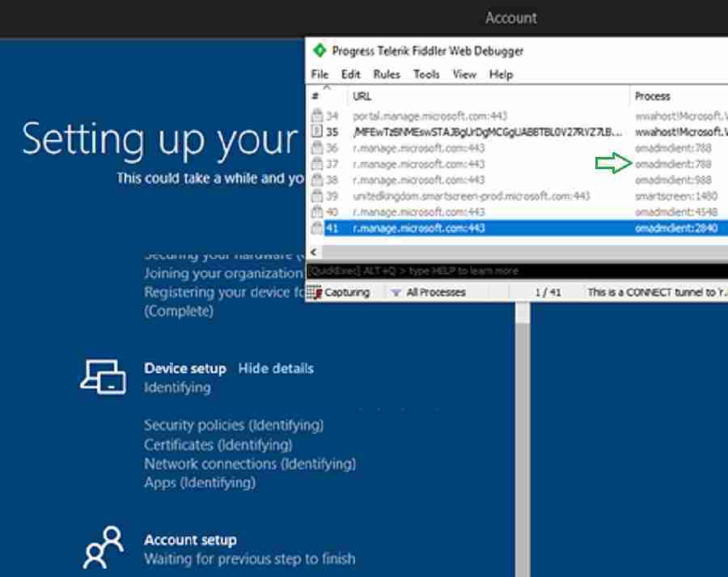This screenshot has width=728, height=577.
Task: Click the smartscreen:1480 process cell
Action: (x=676, y=196)
